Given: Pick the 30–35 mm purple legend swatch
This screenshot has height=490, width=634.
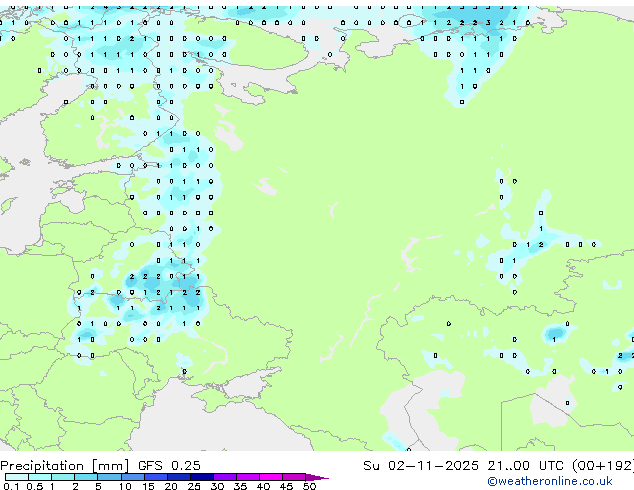Looking at the screenshot, I should coord(225,477).
